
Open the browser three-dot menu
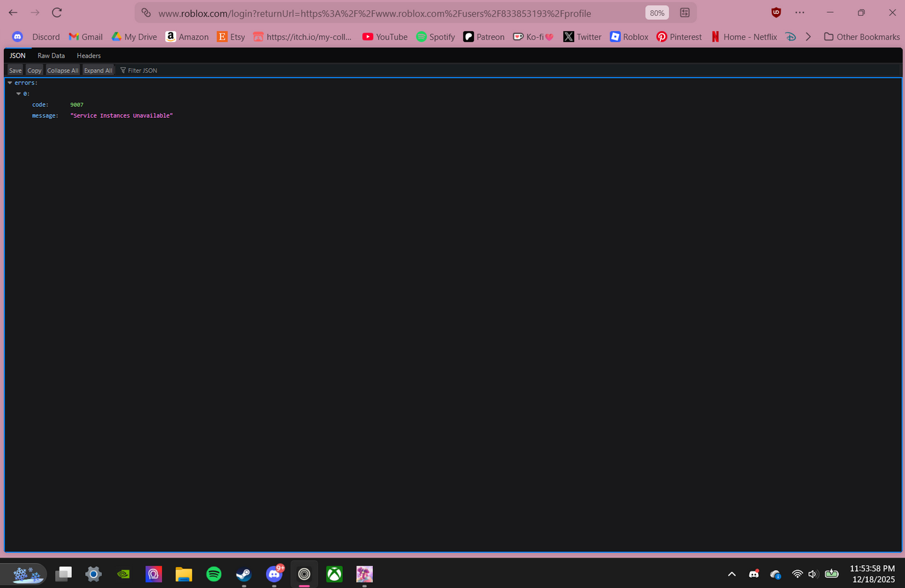(x=799, y=12)
